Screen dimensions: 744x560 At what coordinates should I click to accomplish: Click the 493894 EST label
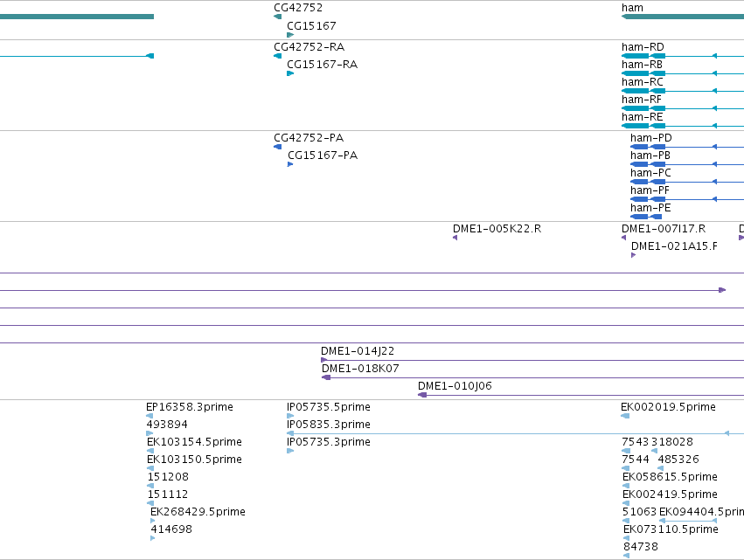(166, 425)
